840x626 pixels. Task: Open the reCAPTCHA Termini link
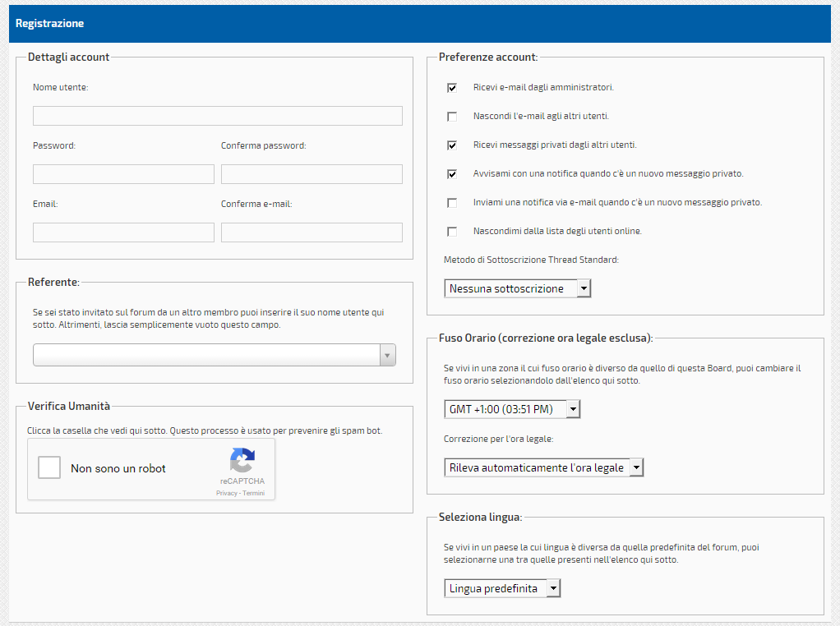(253, 493)
